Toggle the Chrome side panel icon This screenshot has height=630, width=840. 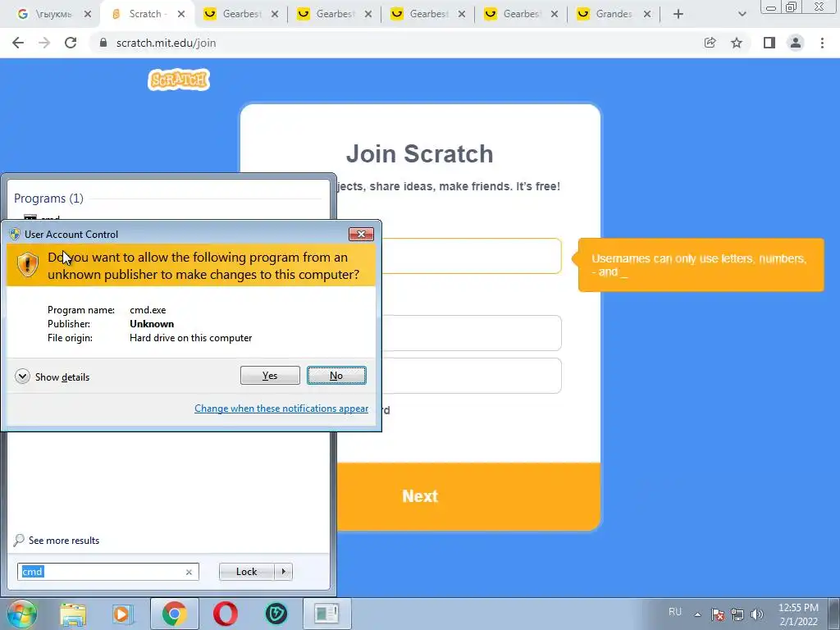pos(769,43)
